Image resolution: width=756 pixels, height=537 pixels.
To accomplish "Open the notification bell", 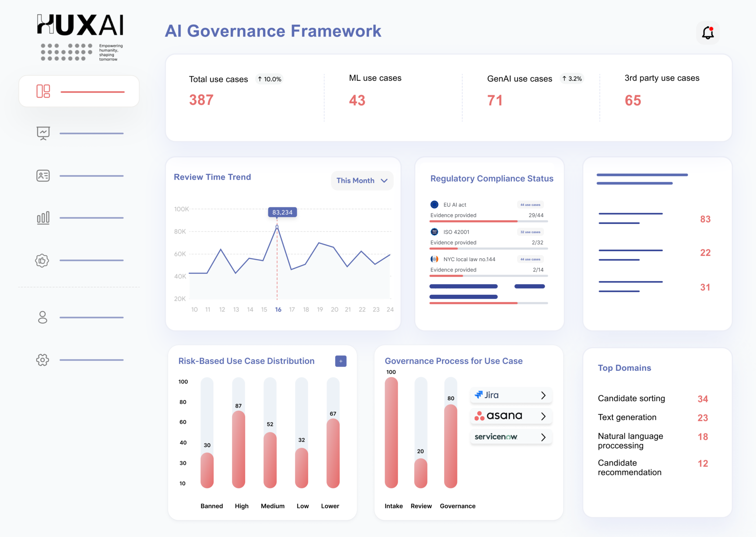I will click(x=708, y=33).
